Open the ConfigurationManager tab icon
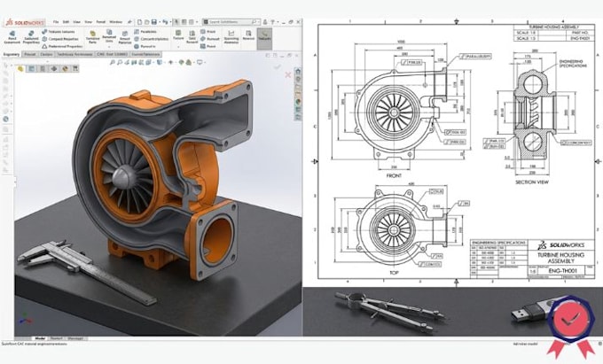 [x=42, y=68]
